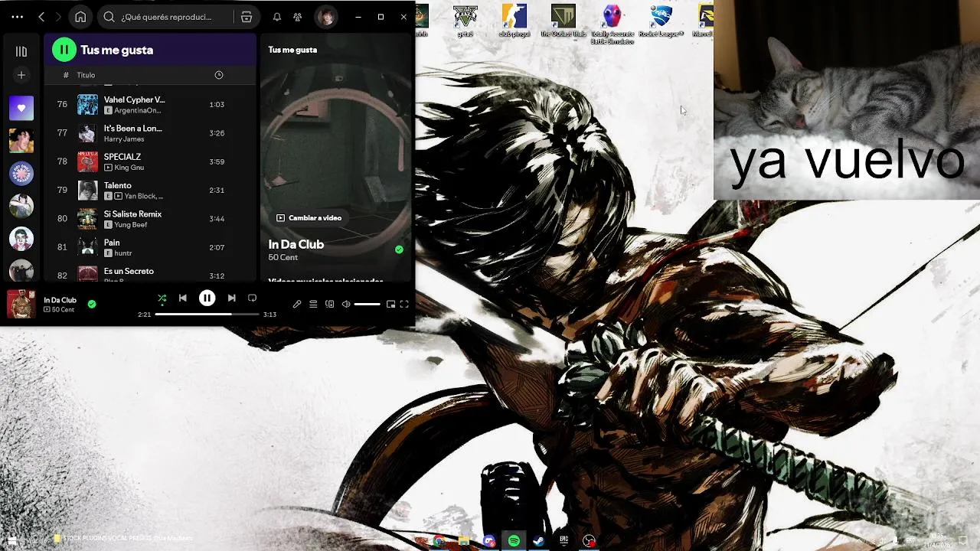Enter full screen mode in Spotify
Screen dimensions: 980x551
(x=404, y=304)
